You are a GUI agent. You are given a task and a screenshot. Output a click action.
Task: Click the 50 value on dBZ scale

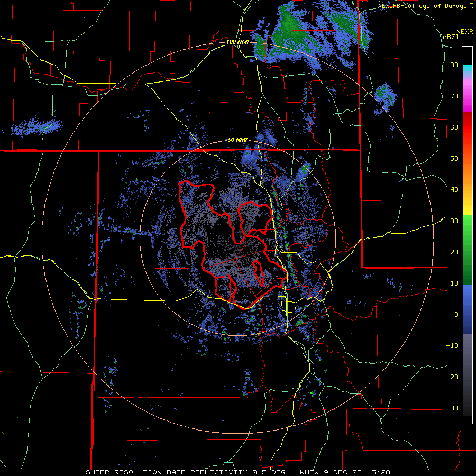point(454,159)
